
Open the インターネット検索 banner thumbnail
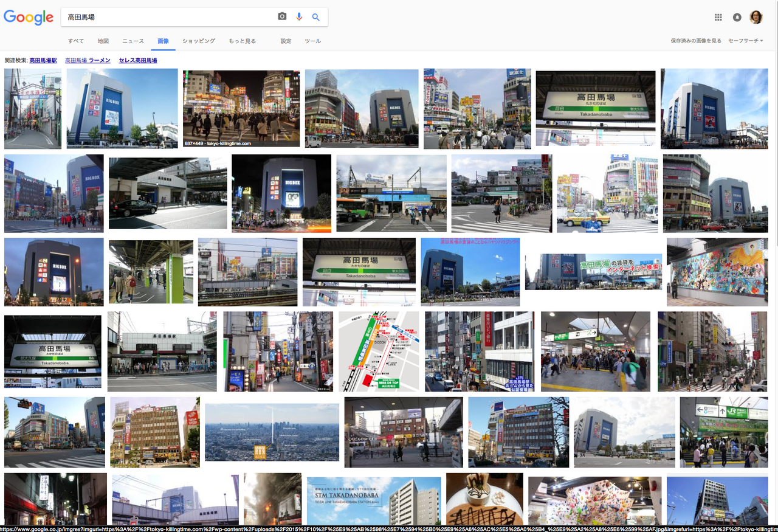coord(593,272)
